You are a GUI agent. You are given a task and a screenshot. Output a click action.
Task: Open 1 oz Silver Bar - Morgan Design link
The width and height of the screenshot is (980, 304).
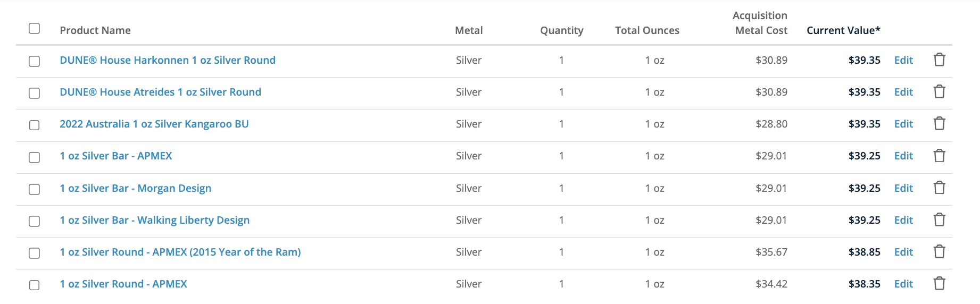click(x=136, y=188)
